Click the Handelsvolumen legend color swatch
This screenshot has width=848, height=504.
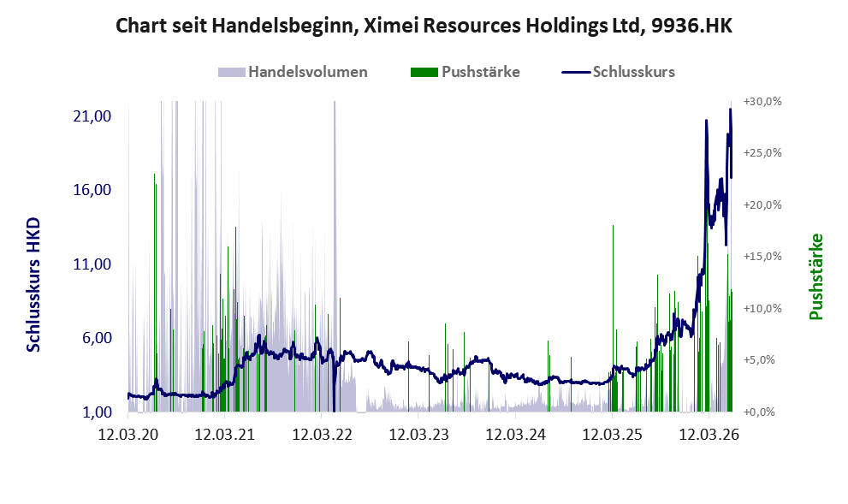(x=232, y=73)
